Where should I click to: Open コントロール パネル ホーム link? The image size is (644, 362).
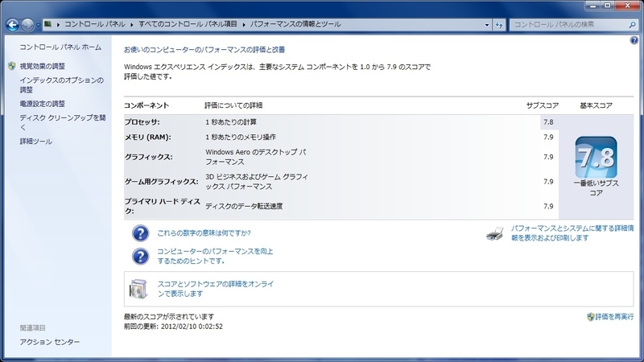click(60, 47)
